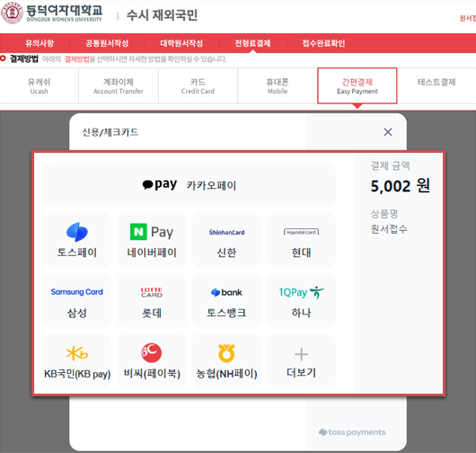Switch to the Ucash payment tab

(x=40, y=86)
